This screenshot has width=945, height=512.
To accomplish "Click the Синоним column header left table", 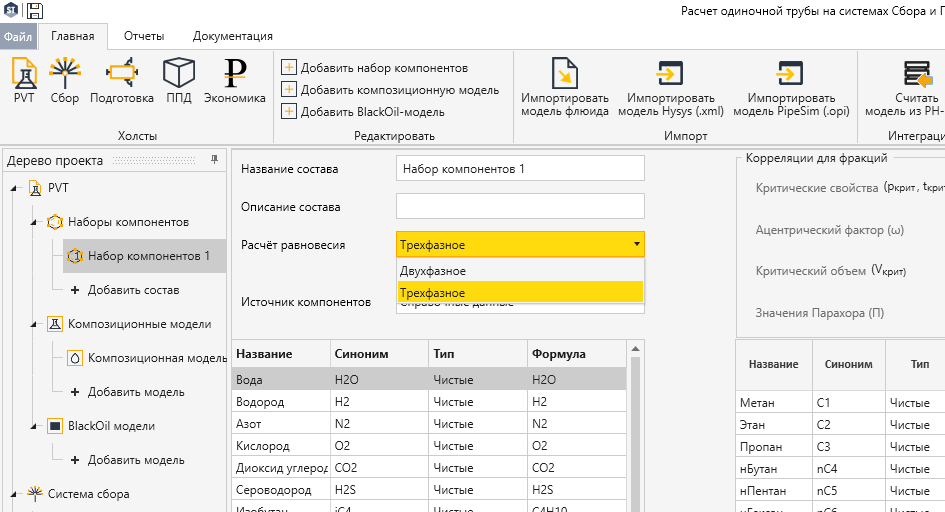I will pos(380,354).
